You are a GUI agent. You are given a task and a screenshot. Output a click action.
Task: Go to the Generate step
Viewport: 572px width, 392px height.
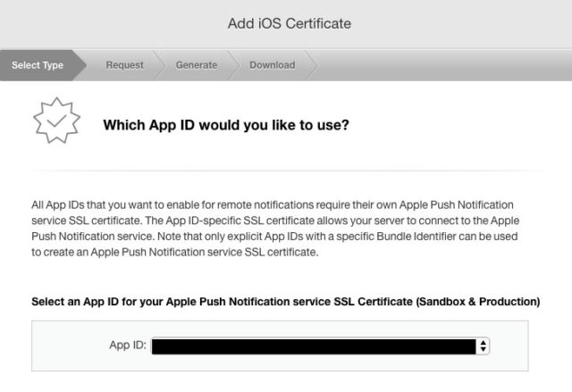(x=197, y=65)
